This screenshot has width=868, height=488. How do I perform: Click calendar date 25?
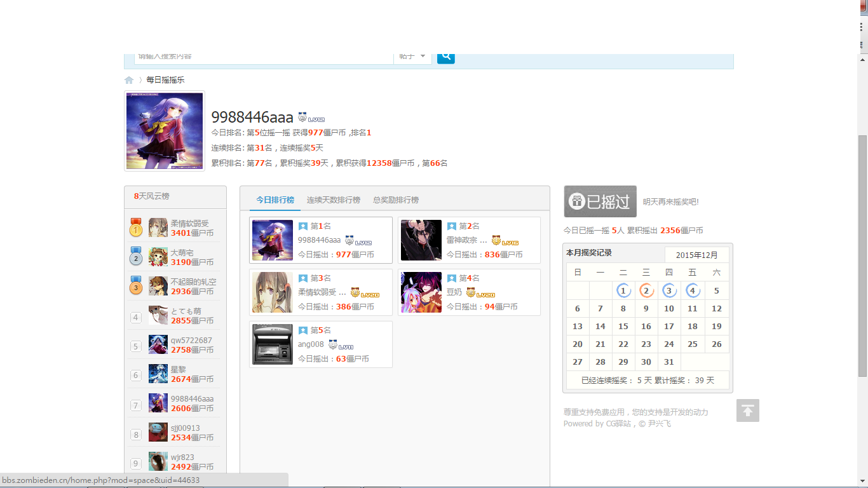tap(693, 344)
